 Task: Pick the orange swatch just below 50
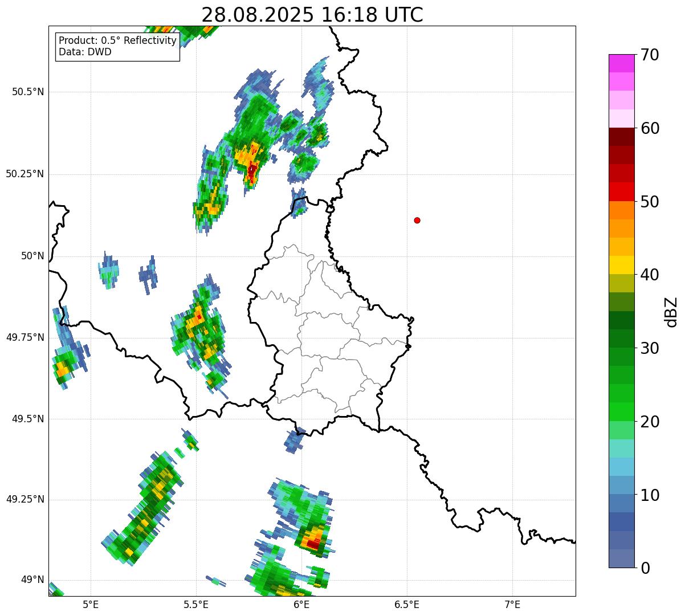pos(621,210)
